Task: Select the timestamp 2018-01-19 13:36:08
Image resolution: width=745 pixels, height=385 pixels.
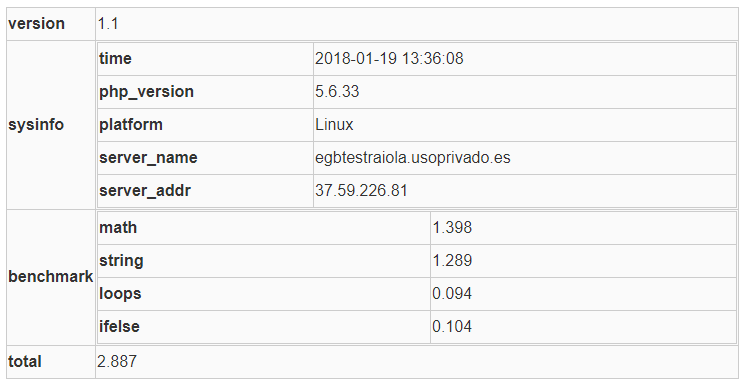Action: pos(389,58)
